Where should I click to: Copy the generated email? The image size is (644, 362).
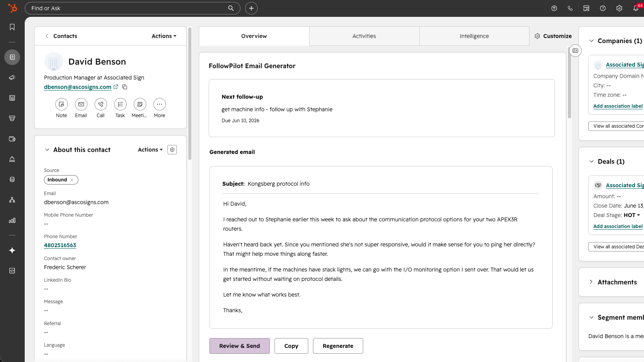291,346
